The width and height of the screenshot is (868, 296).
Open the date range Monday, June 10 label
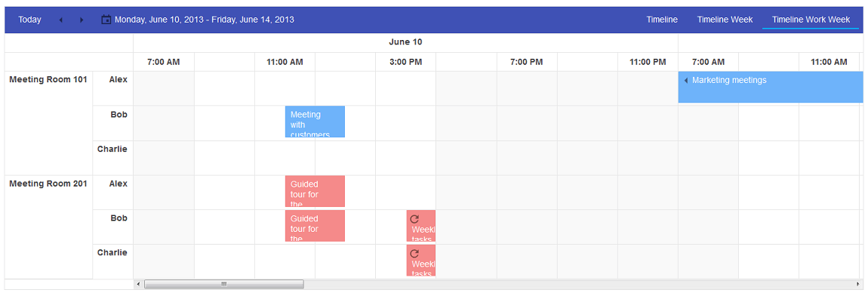205,20
